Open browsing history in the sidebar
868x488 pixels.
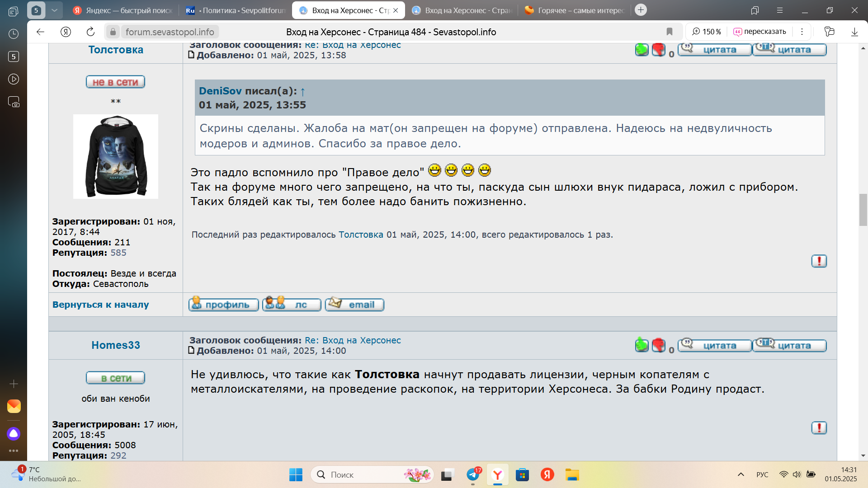(14, 34)
